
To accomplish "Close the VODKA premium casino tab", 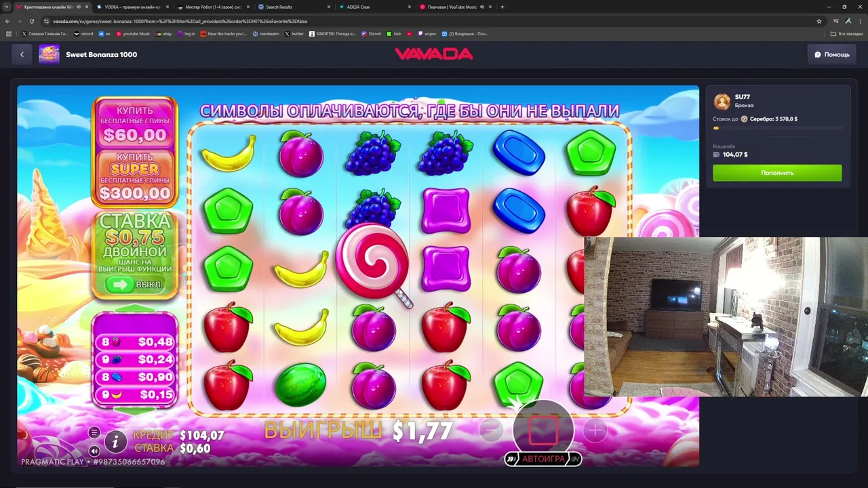I will pyautogui.click(x=167, y=7).
